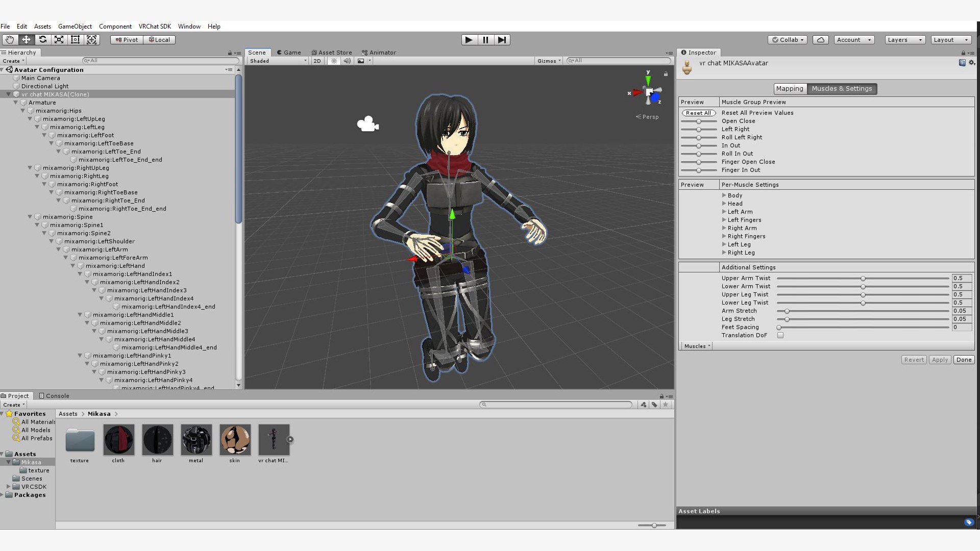Open scene effects image dropdown

(364, 61)
